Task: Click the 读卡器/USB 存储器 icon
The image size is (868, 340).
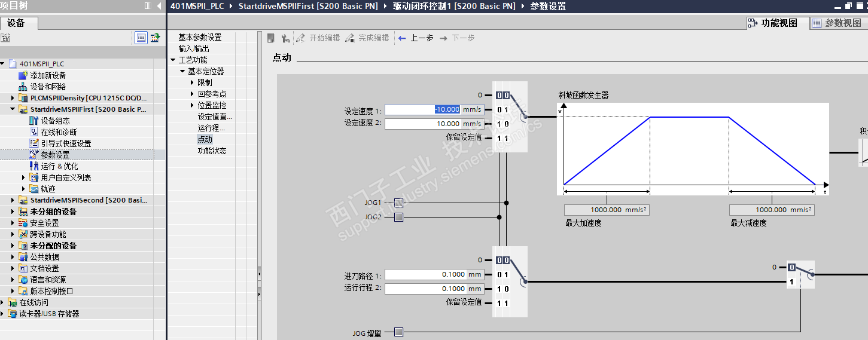Action: [13, 314]
